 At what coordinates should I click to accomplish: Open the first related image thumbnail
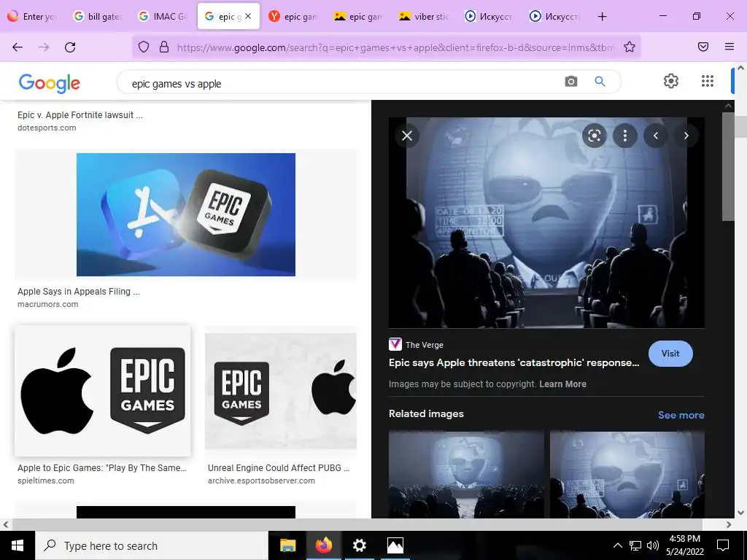[466, 474]
